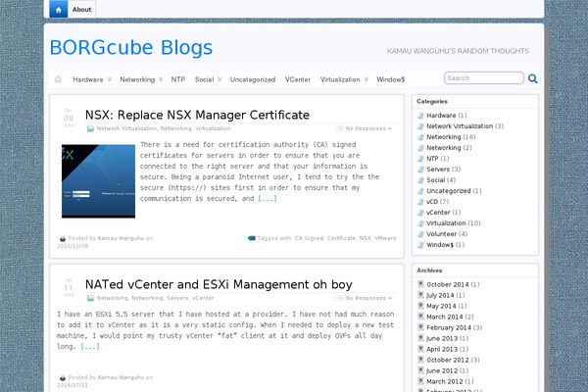Click the page icon beside Network Virtualization category

click(420, 126)
